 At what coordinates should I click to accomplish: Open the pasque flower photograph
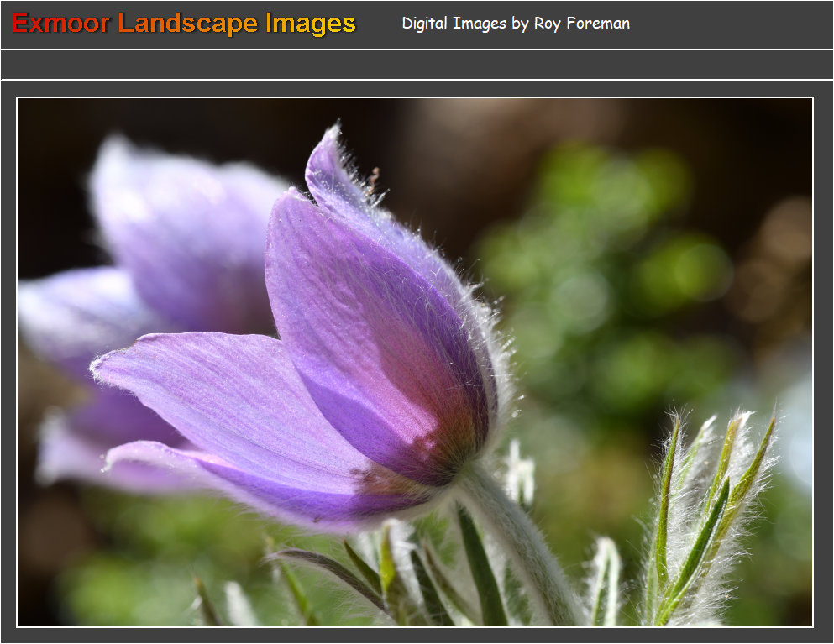click(x=415, y=362)
